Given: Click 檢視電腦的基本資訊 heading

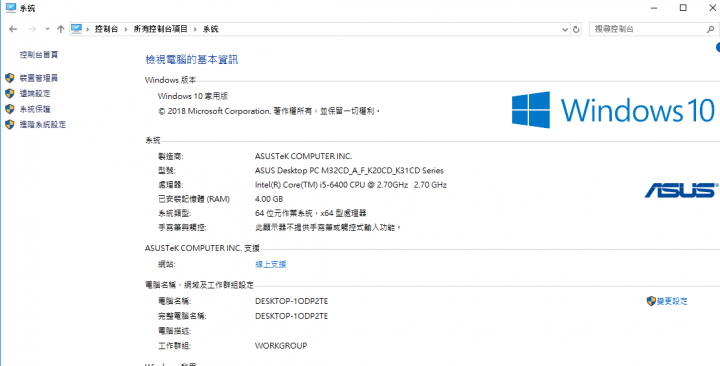Looking at the screenshot, I should coord(192,60).
